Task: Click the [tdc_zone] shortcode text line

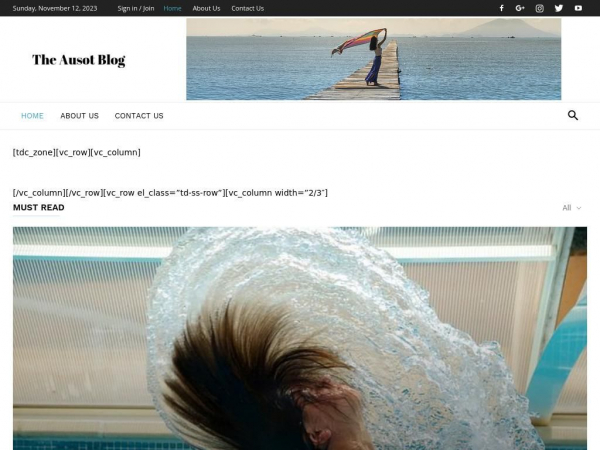Action: click(x=76, y=152)
